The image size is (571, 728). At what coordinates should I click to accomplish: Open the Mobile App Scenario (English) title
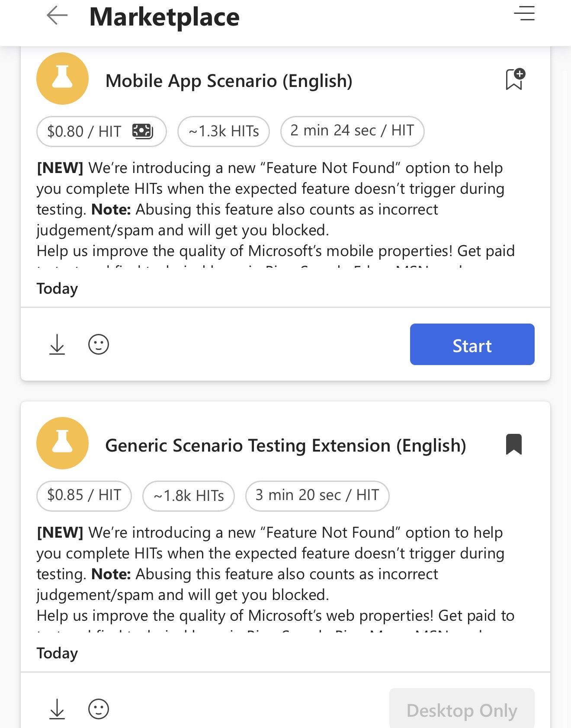pos(229,81)
